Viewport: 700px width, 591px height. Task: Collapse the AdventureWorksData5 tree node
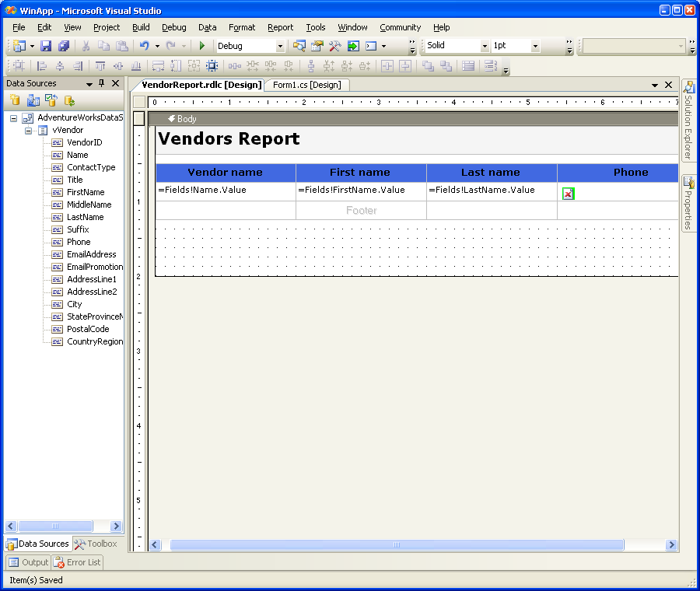[14, 118]
